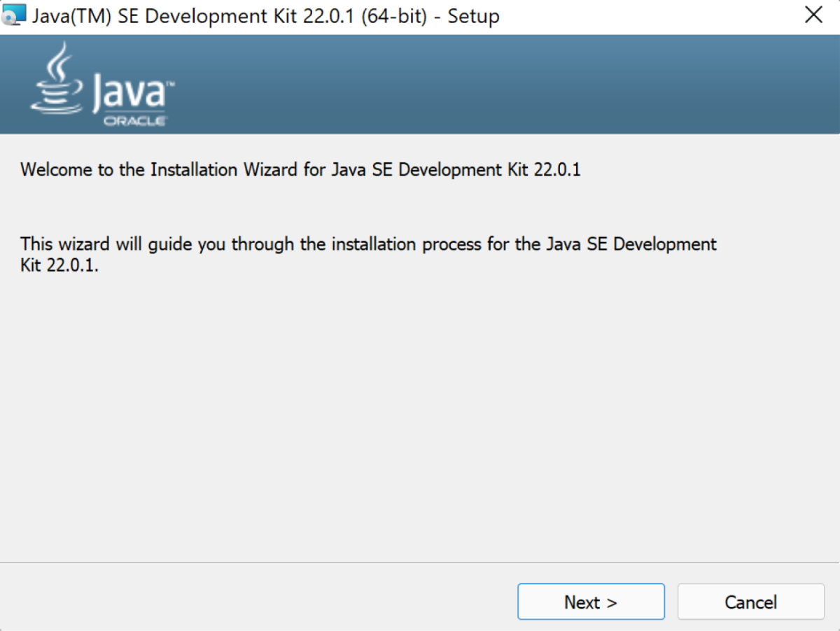The image size is (840, 631).
Task: Click the Next button's arrow label
Action: (591, 602)
